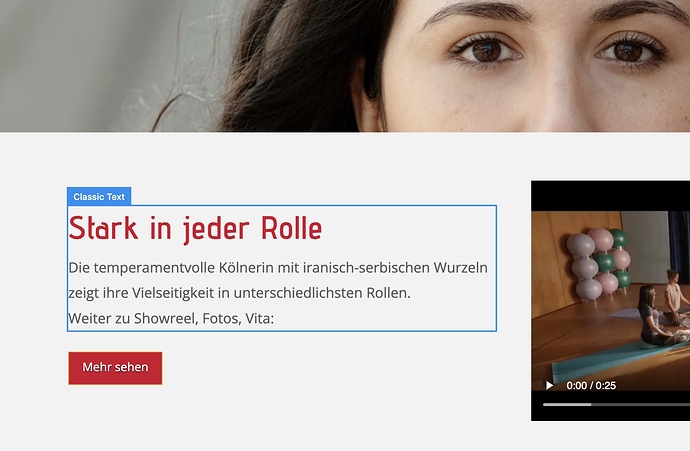Click the line Weiter zu Showreel, Fotos, Vita:
Image resolution: width=690 pixels, height=451 pixels.
click(x=171, y=318)
